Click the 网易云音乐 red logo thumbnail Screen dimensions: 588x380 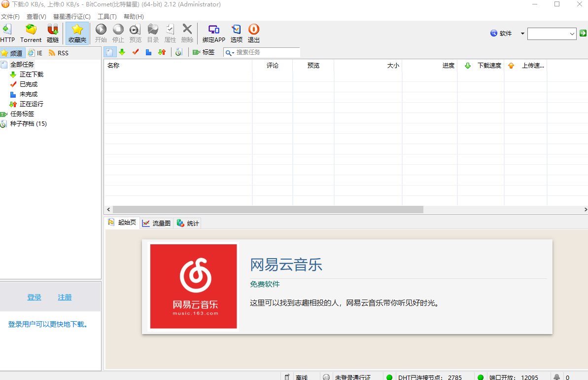[194, 286]
